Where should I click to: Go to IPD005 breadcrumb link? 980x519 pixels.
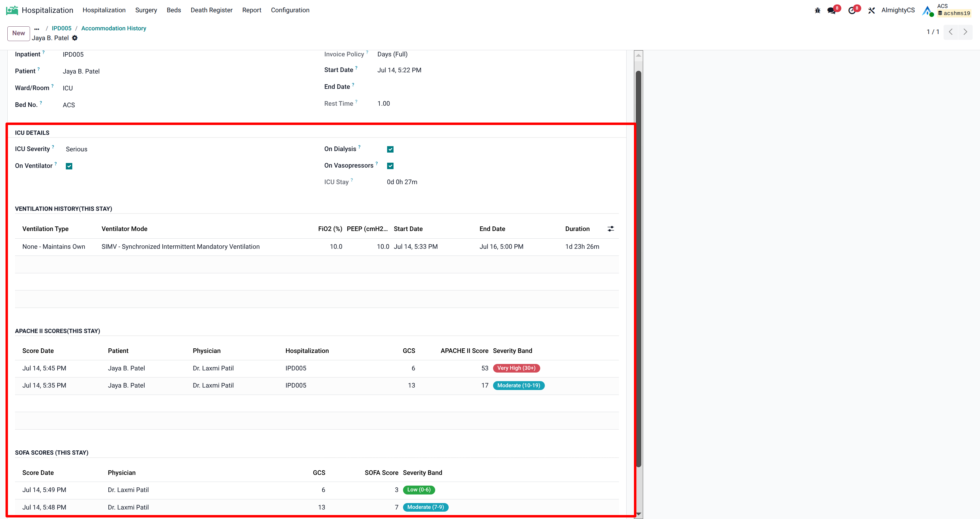point(62,28)
